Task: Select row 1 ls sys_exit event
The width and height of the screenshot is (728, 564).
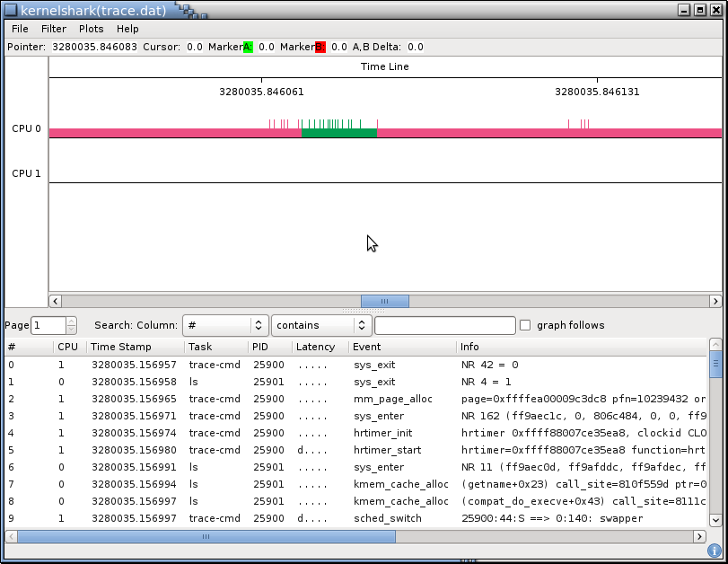Action: tap(356, 382)
